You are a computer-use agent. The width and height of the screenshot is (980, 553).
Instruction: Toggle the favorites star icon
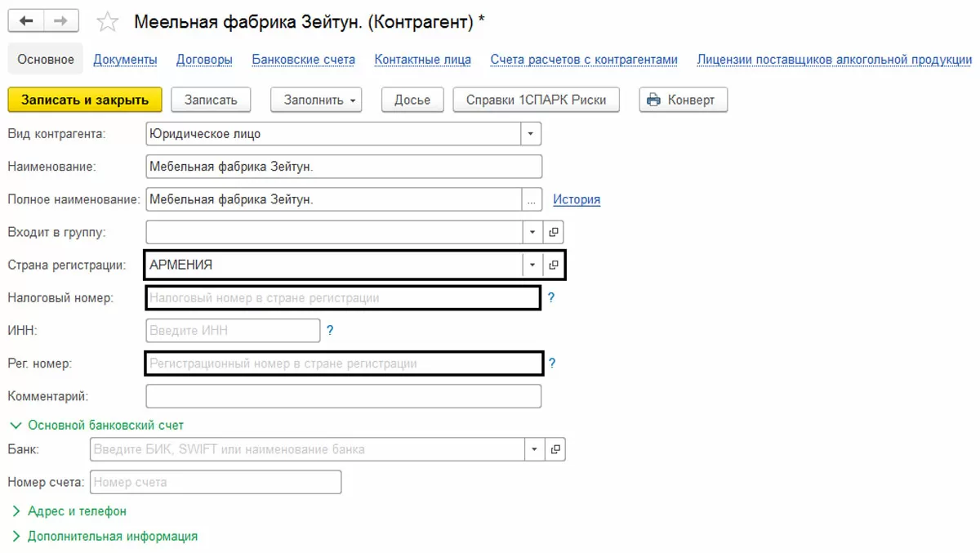coord(107,22)
